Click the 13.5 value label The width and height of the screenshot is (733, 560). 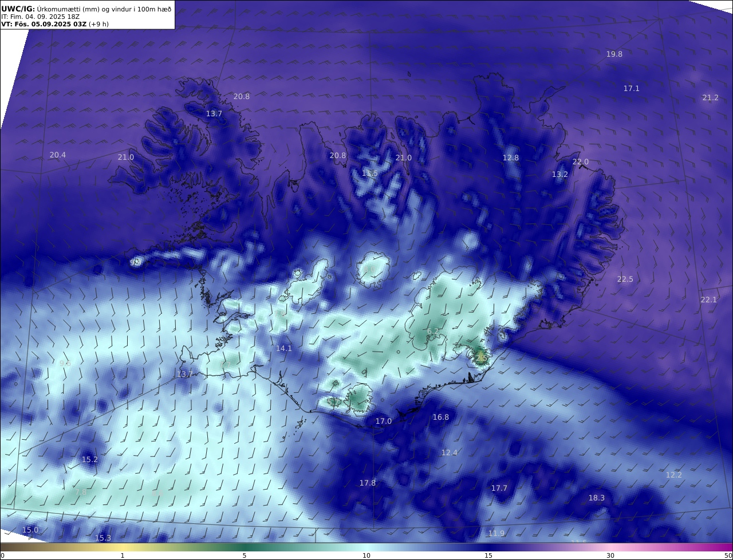[x=370, y=173]
